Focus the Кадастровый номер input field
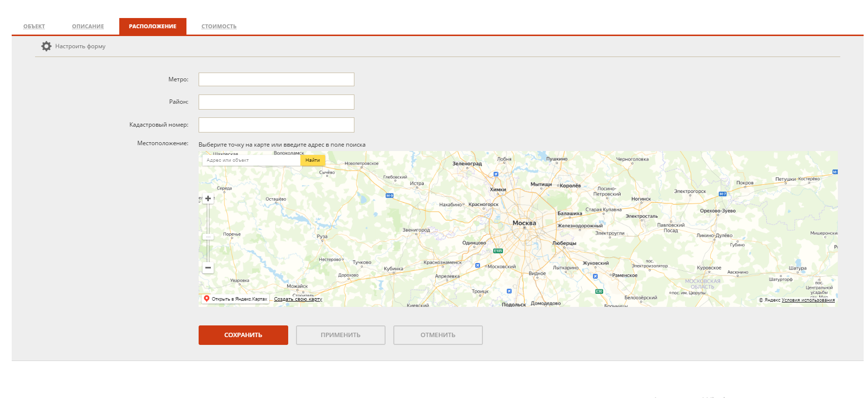 (x=276, y=125)
